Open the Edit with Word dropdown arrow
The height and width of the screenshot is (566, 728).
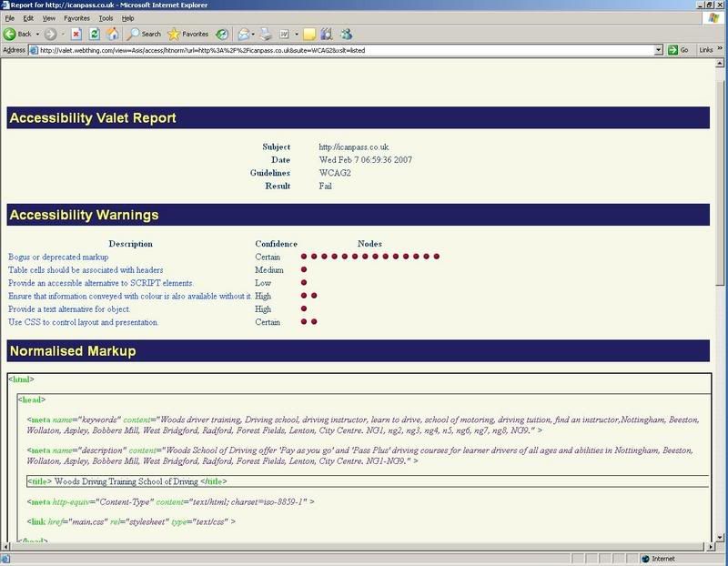click(297, 34)
